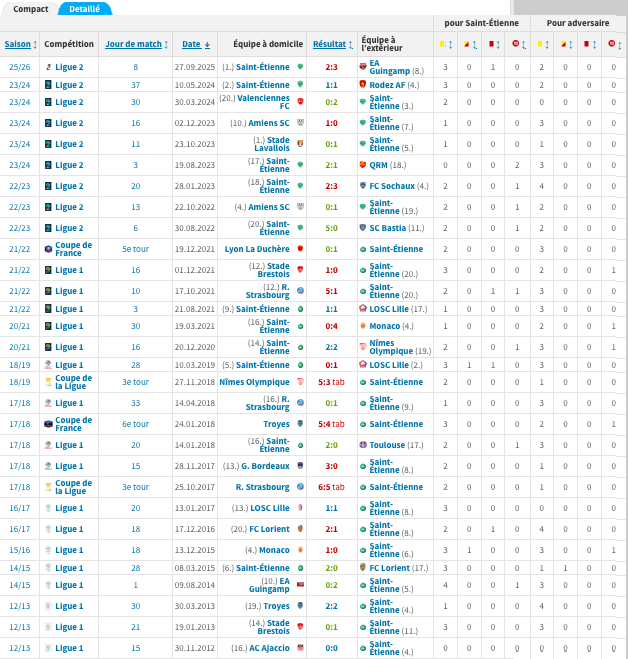The width and height of the screenshot is (628, 659).
Task: Click the Lyon La Duchère club crest
Action: (x=300, y=249)
